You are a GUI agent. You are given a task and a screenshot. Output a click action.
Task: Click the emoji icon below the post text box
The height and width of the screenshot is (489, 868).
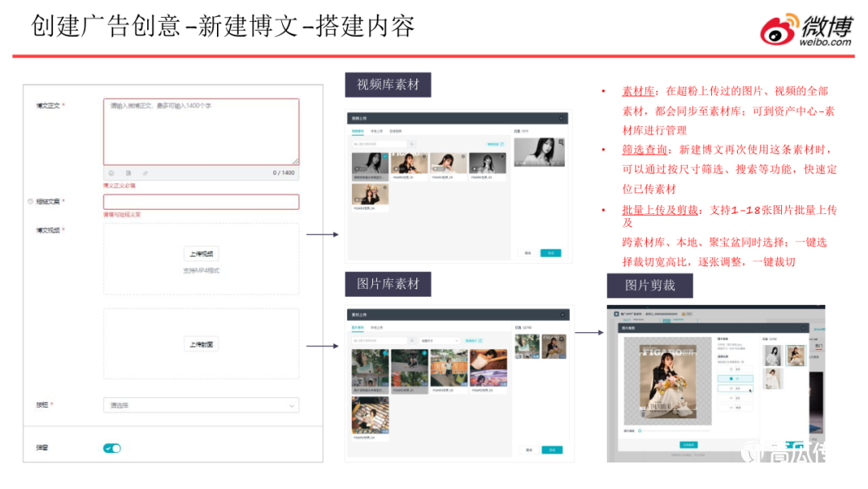(111, 173)
